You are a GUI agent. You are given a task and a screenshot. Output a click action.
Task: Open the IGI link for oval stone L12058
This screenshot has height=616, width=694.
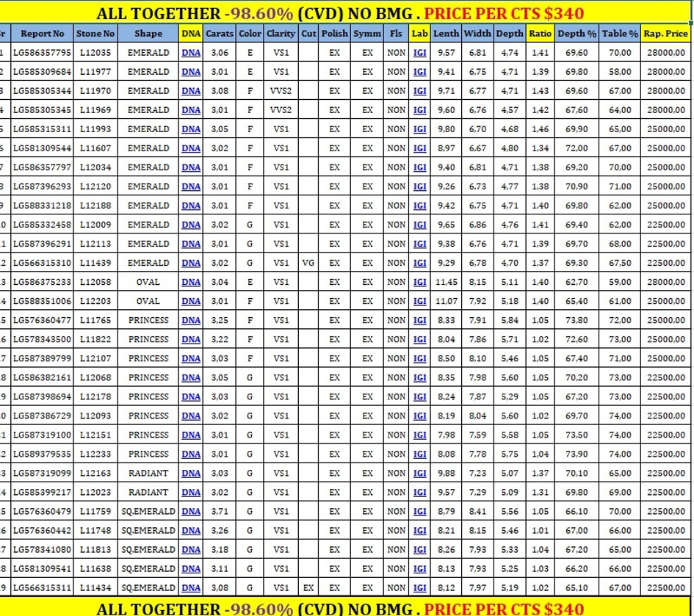pyautogui.click(x=419, y=282)
